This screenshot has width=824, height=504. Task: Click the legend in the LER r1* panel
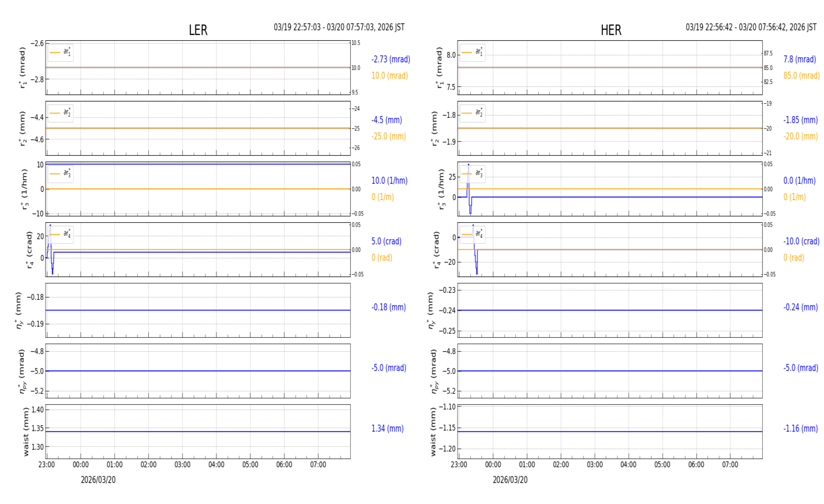pyautogui.click(x=60, y=52)
